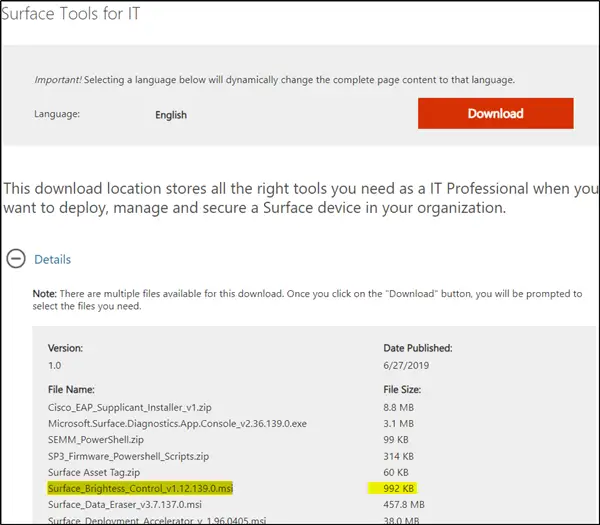This screenshot has height=525, width=600.
Task: Click the 99 KB file size
Action: [396, 440]
